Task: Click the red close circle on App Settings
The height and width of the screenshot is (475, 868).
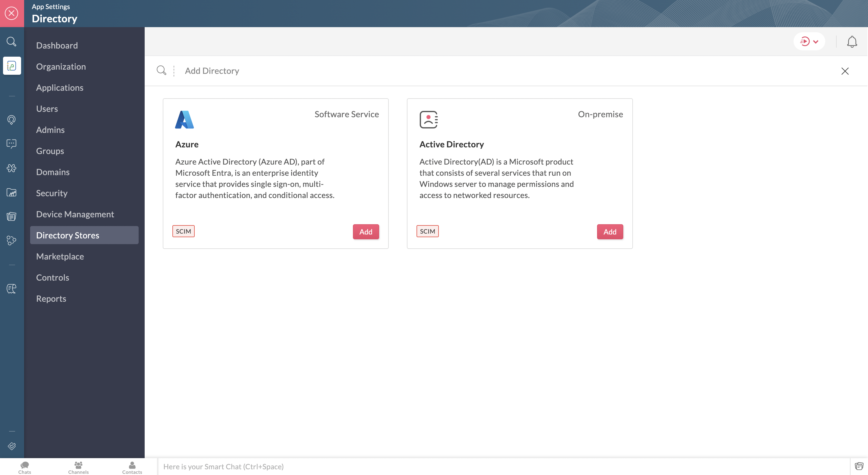Action: (x=12, y=14)
